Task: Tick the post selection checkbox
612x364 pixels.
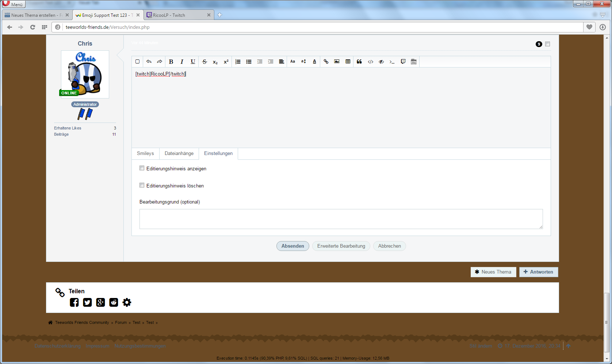Action: point(547,44)
